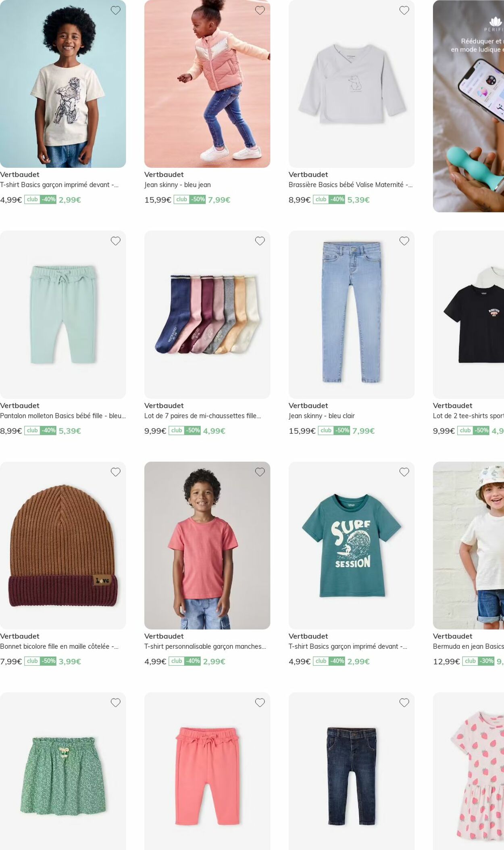Open Bermuda en jean Basics product title
This screenshot has height=850, width=504.
click(x=469, y=646)
